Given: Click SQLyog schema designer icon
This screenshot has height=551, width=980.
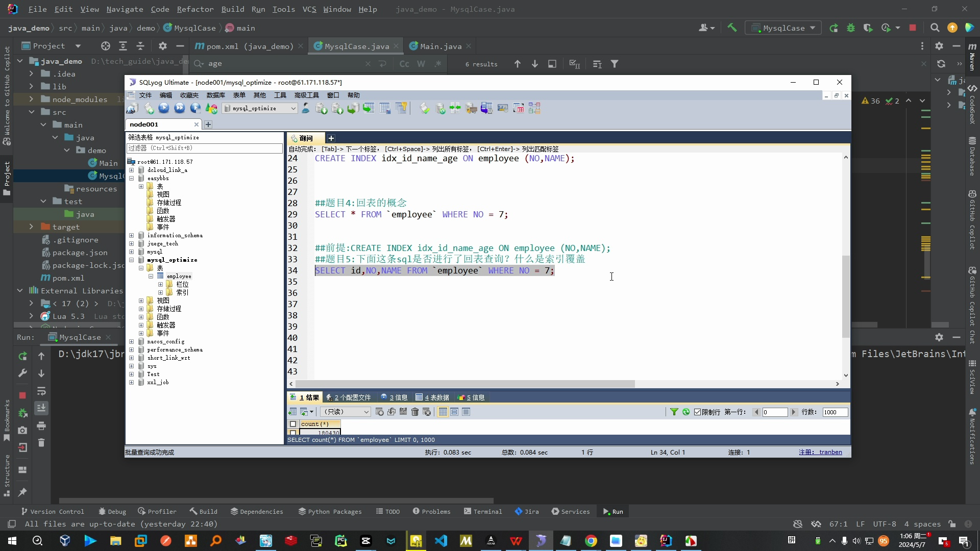Looking at the screenshot, I should coord(534,108).
